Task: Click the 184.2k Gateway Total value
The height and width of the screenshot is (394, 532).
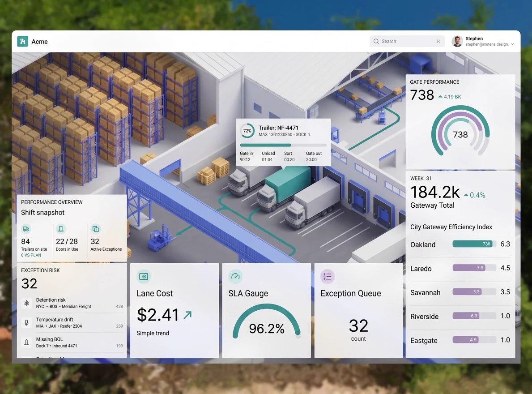Action: click(x=435, y=192)
